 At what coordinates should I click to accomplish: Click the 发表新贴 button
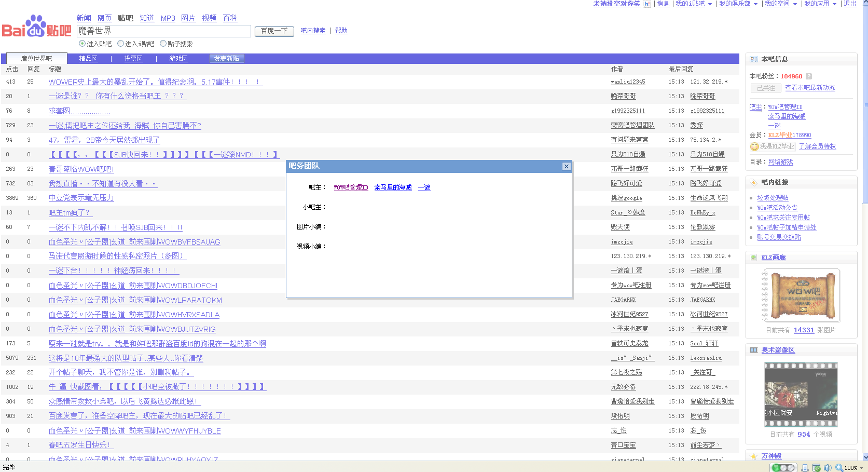227,59
